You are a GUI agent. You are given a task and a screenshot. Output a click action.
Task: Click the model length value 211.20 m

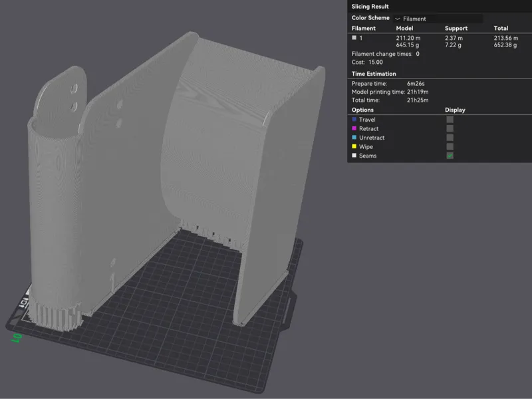pyautogui.click(x=408, y=38)
